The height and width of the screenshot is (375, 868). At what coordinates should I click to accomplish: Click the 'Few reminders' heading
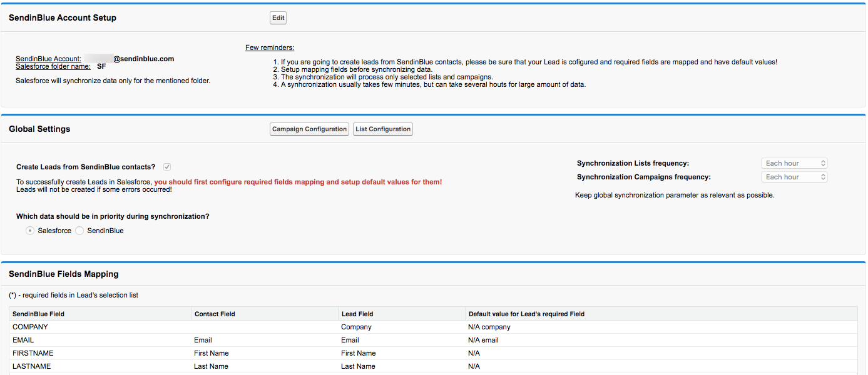click(x=270, y=47)
